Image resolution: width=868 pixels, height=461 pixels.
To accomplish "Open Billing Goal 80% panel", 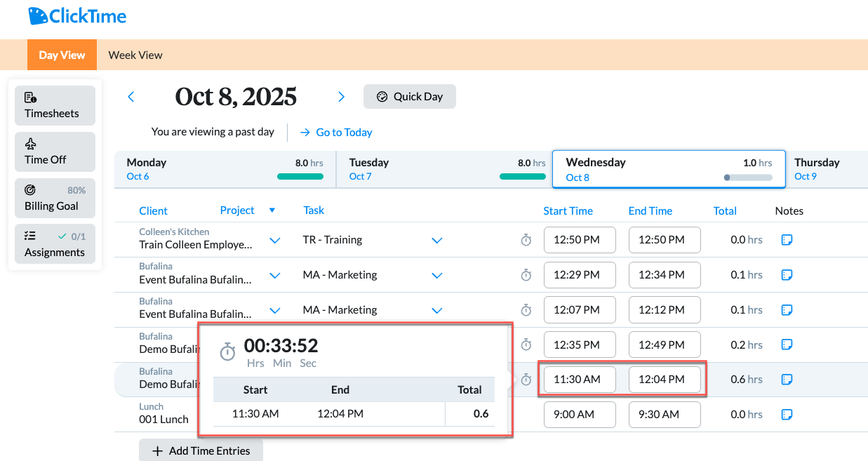I will pyautogui.click(x=55, y=198).
